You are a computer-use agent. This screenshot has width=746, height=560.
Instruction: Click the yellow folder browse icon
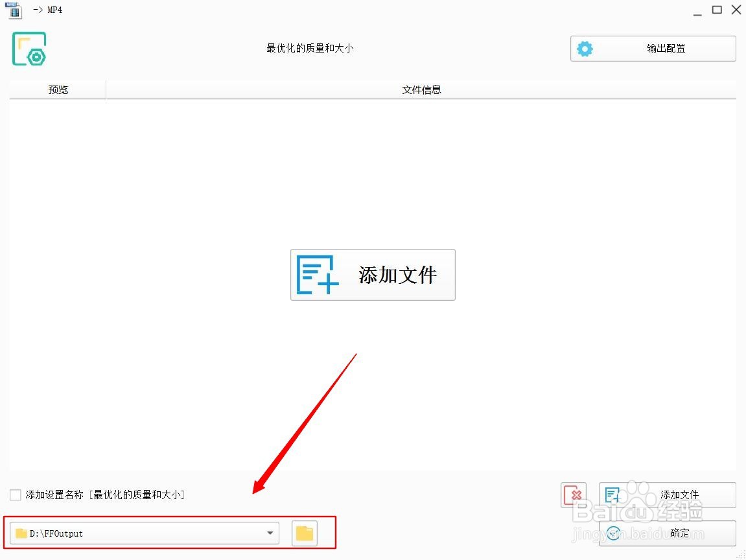(x=305, y=533)
